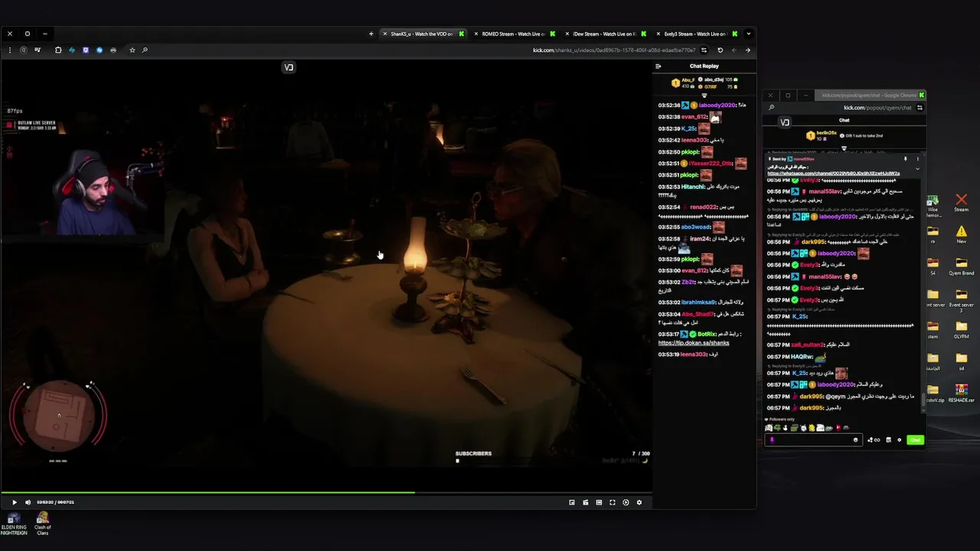Expand the Chat Replay leaderboard chevron

pos(704,96)
